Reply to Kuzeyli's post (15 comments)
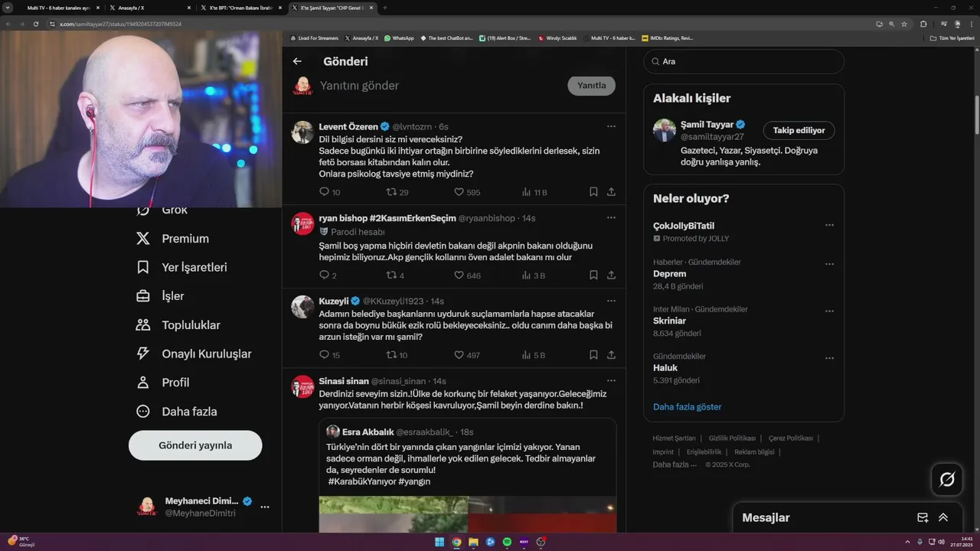 click(x=330, y=354)
